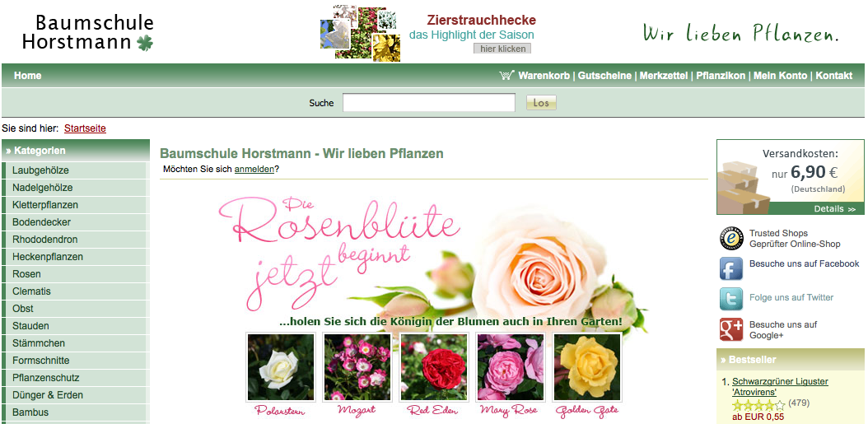Click the Kategorien sidebar header

[75, 151]
